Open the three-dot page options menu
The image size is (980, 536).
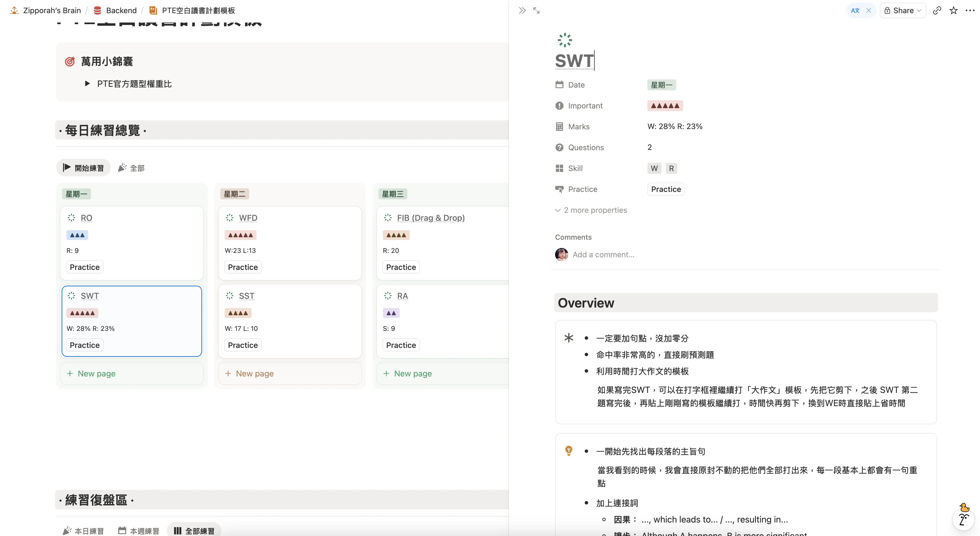970,11
